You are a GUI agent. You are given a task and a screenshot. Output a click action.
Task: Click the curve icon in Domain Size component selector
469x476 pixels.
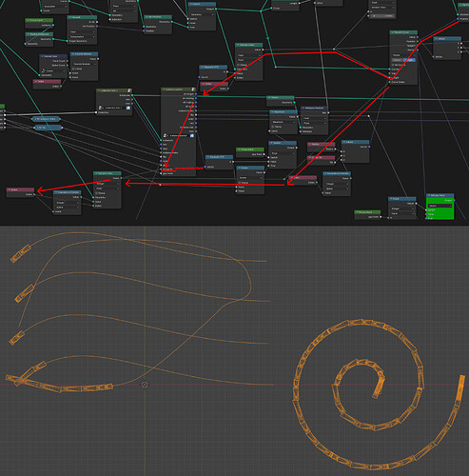coord(44,70)
